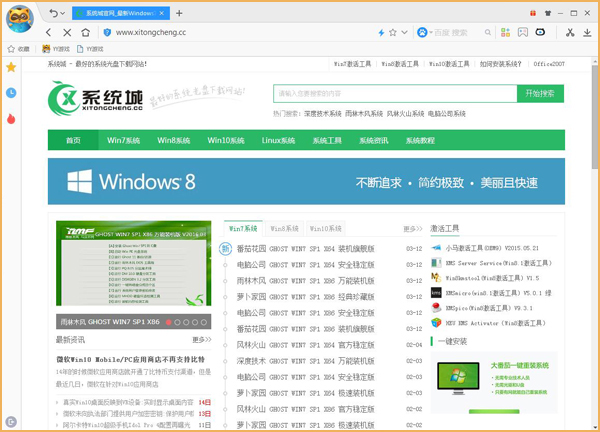Click the GHOST WIN7 slideshow image
The image size is (600, 432).
134,263
